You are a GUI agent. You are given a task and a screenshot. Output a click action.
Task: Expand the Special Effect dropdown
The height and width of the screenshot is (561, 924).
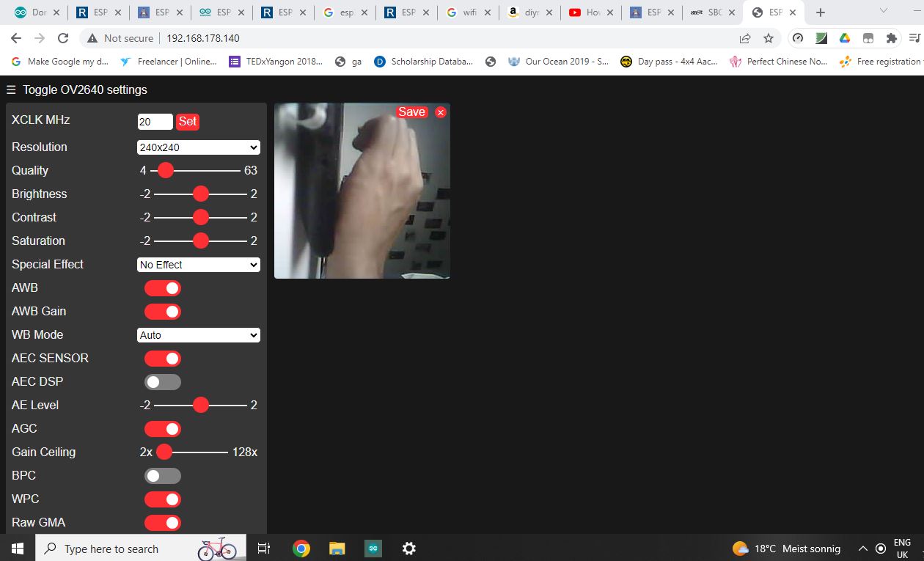(x=199, y=265)
